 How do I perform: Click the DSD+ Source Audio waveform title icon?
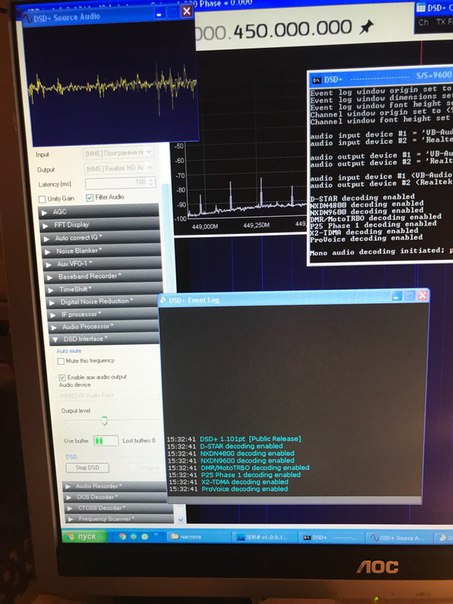pyautogui.click(x=29, y=18)
